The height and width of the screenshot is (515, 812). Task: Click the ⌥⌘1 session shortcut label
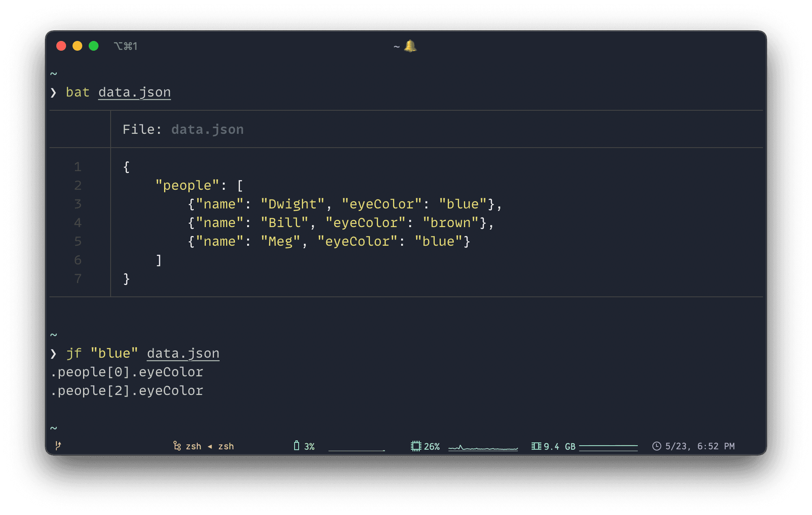(126, 46)
